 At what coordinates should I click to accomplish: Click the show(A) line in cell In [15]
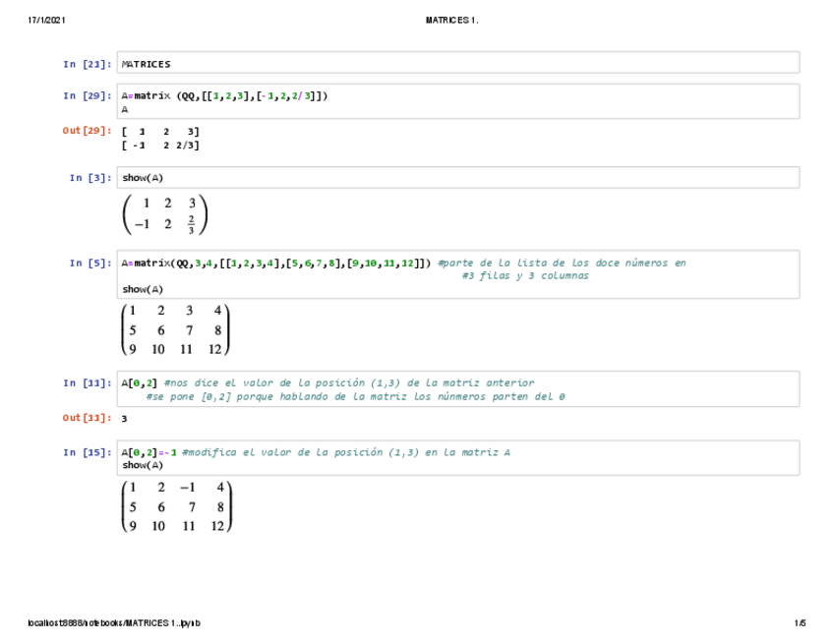143,465
